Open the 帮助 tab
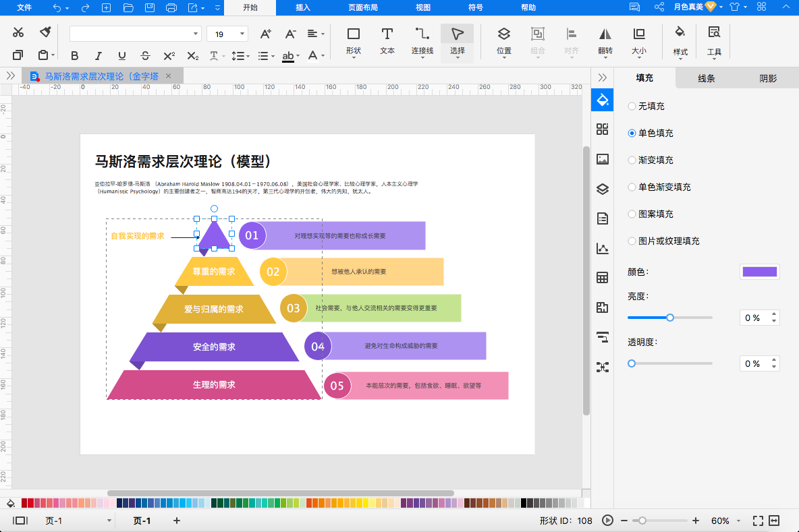This screenshot has height=532, width=799. coord(528,7)
